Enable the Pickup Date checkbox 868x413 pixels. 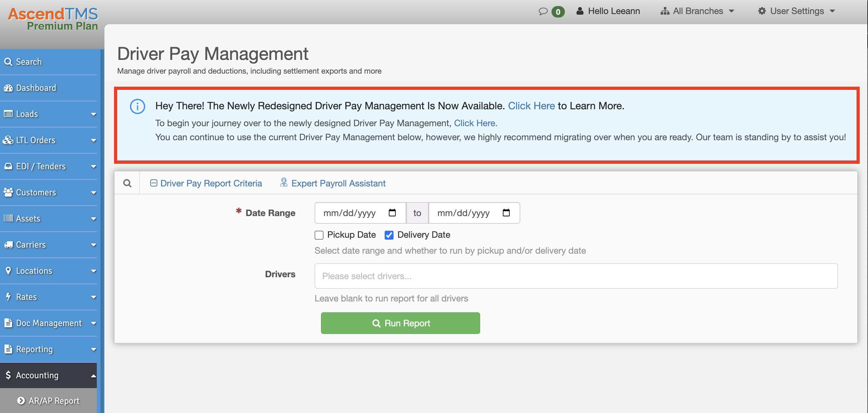pos(319,235)
